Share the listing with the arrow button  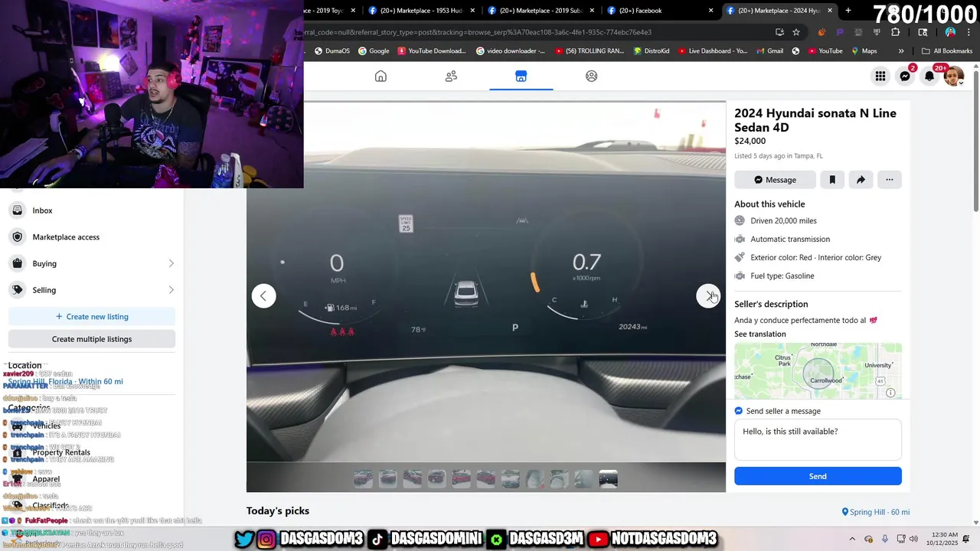861,180
